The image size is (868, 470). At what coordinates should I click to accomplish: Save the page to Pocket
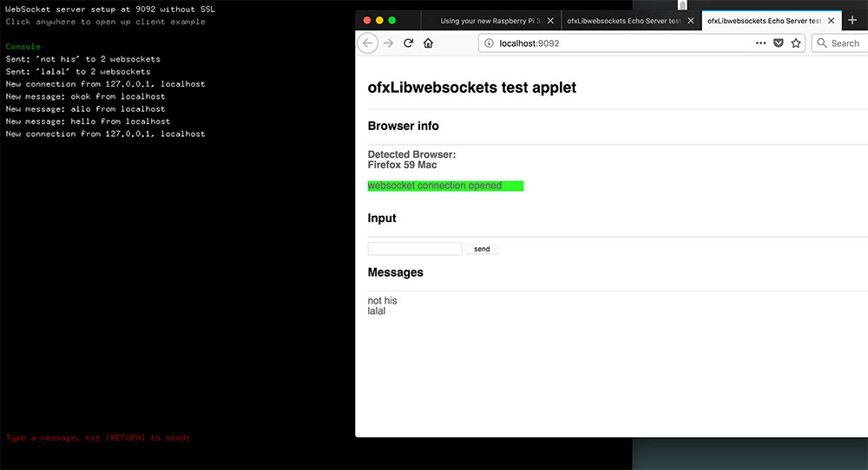point(779,43)
